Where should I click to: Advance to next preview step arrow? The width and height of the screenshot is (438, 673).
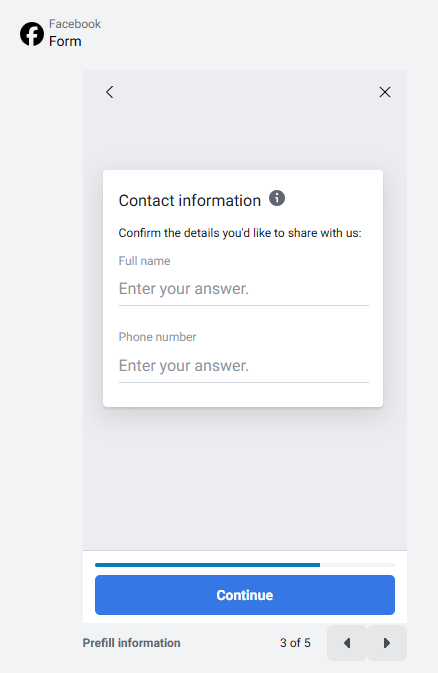387,643
